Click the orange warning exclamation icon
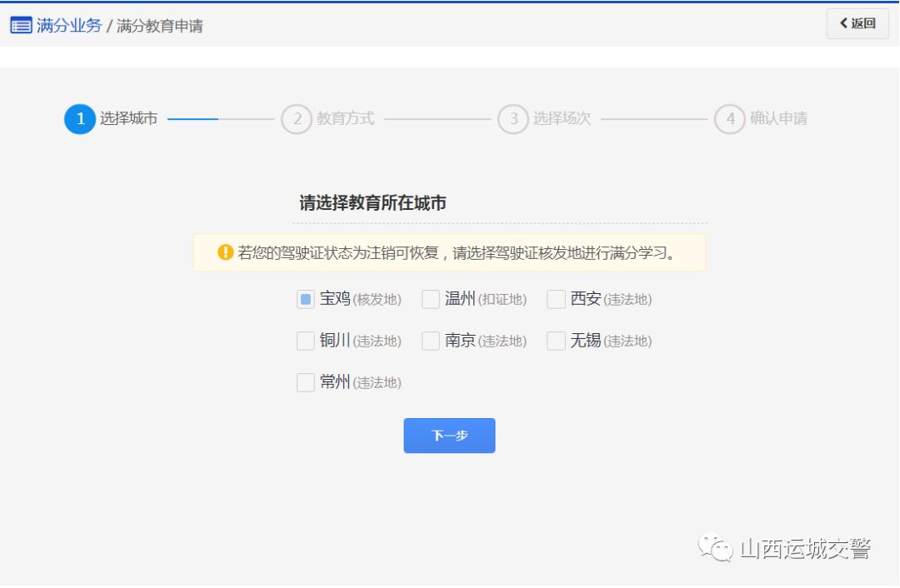Viewport: 900px width, 588px height. click(225, 252)
